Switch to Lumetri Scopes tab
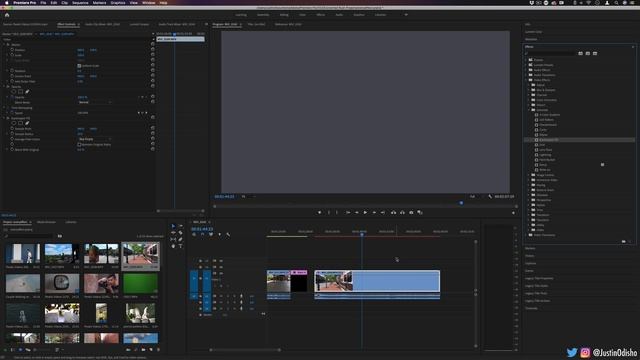 (139, 24)
